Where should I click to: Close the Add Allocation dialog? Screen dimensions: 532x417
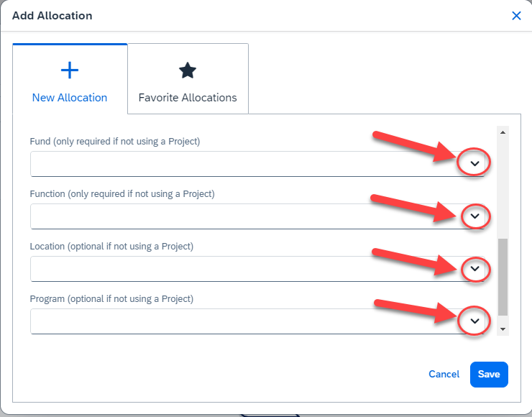pyautogui.click(x=516, y=16)
